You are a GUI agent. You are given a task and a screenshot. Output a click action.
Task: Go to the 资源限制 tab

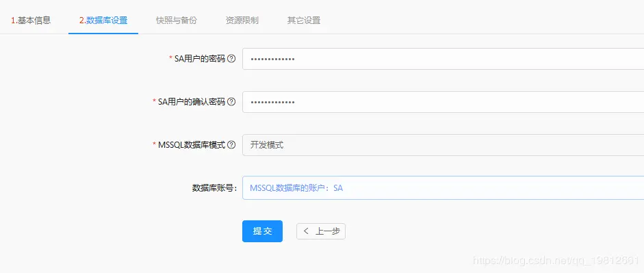[x=242, y=20]
